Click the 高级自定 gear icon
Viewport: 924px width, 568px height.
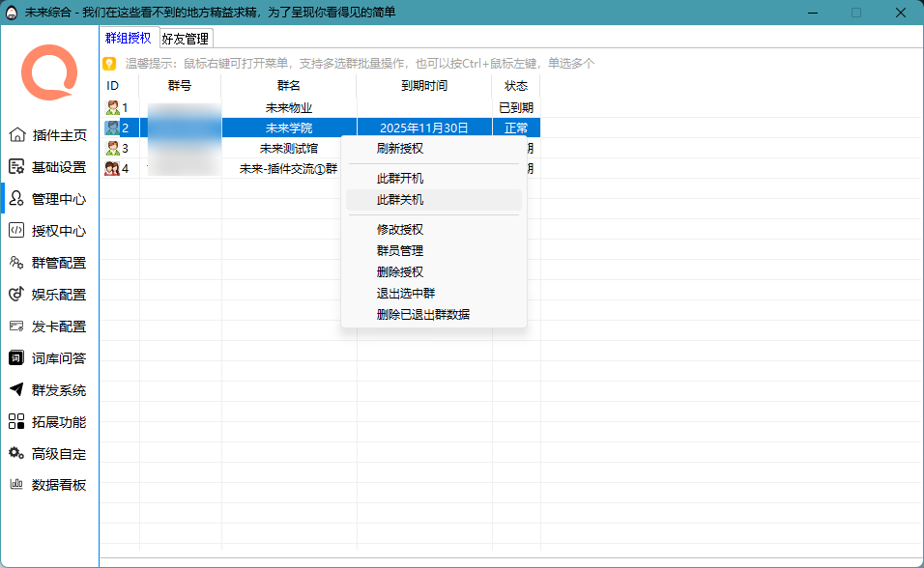coord(16,454)
